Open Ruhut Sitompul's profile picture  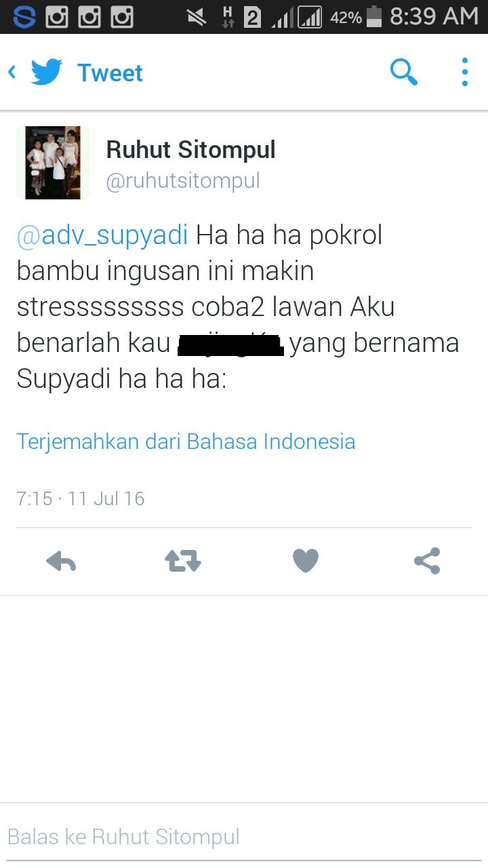coord(53,163)
